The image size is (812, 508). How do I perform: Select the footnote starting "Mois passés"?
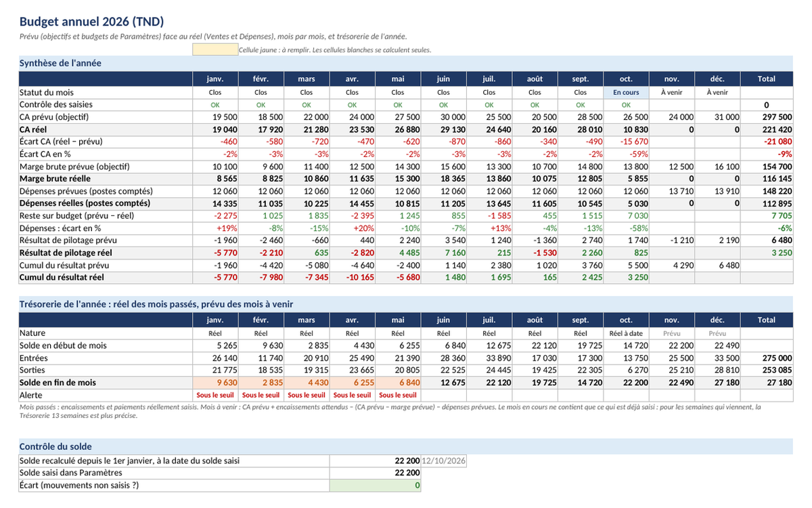pos(390,411)
